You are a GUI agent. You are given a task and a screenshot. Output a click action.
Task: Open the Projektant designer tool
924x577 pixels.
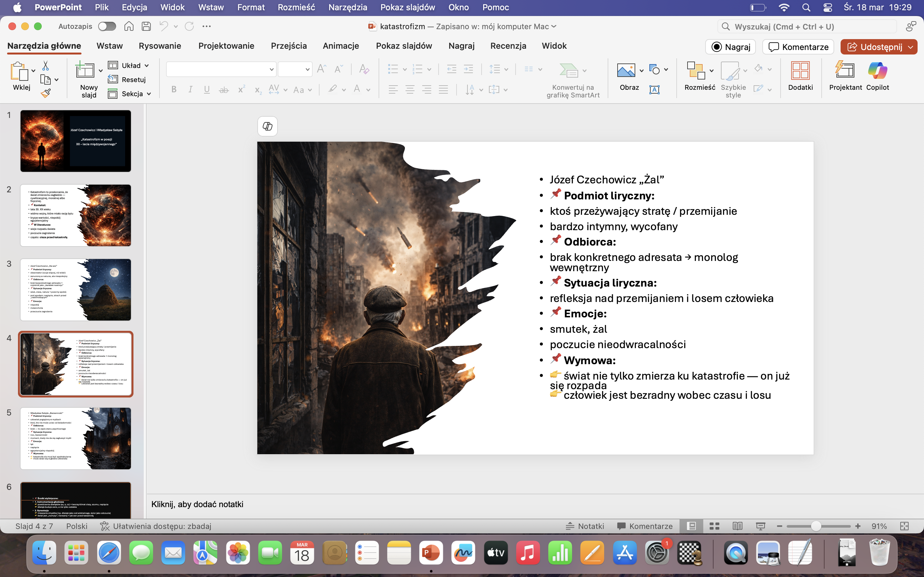tap(845, 76)
